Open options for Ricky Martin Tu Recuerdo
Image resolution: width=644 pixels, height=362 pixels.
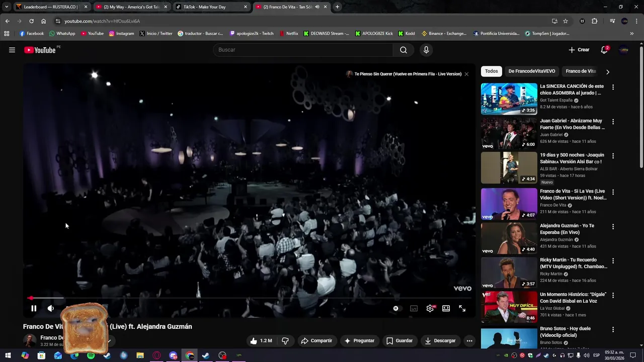pos(613,261)
